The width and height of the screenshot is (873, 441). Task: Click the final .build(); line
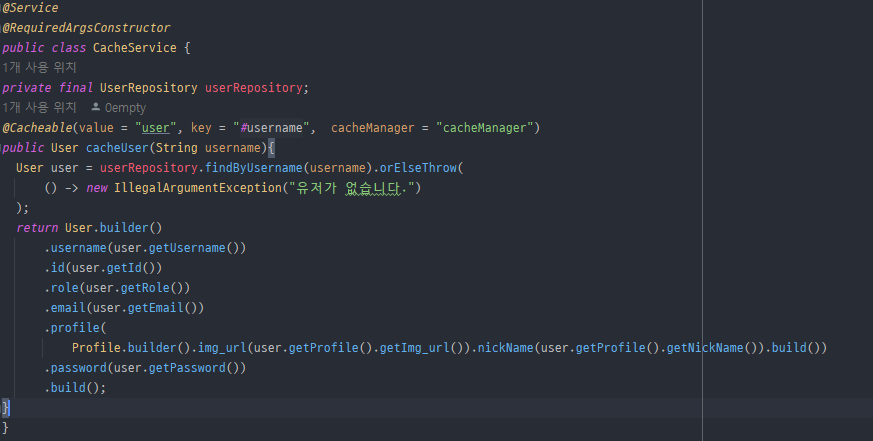(x=75, y=389)
